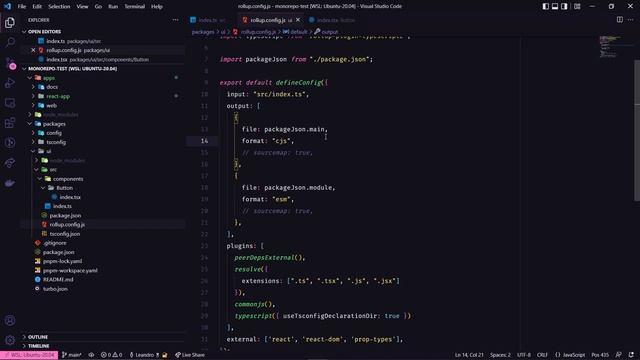The height and width of the screenshot is (360, 640).
Task: Click the feedback icon in status bar
Action: (x=618, y=355)
